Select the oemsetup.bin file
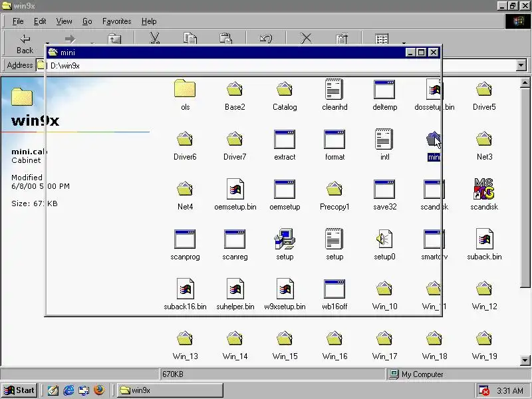 click(235, 195)
